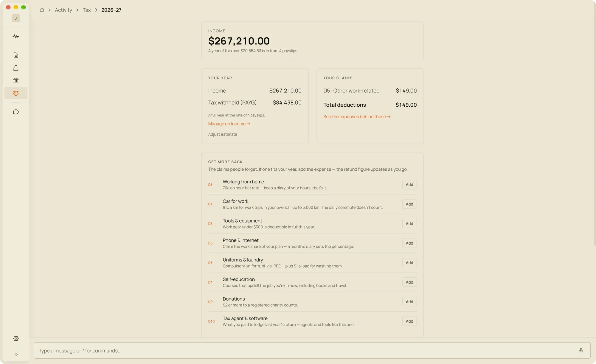
Task: Open the activity pulse icon in sidebar
Action: 16,36
